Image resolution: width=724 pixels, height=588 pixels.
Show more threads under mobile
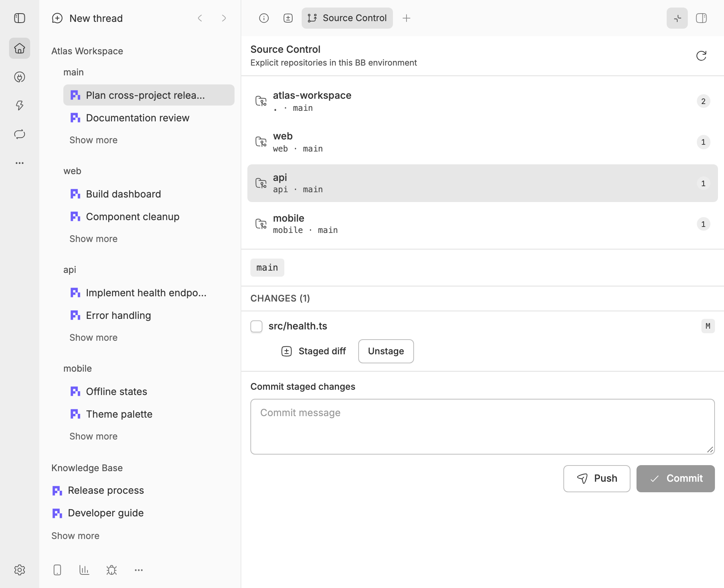pos(94,436)
